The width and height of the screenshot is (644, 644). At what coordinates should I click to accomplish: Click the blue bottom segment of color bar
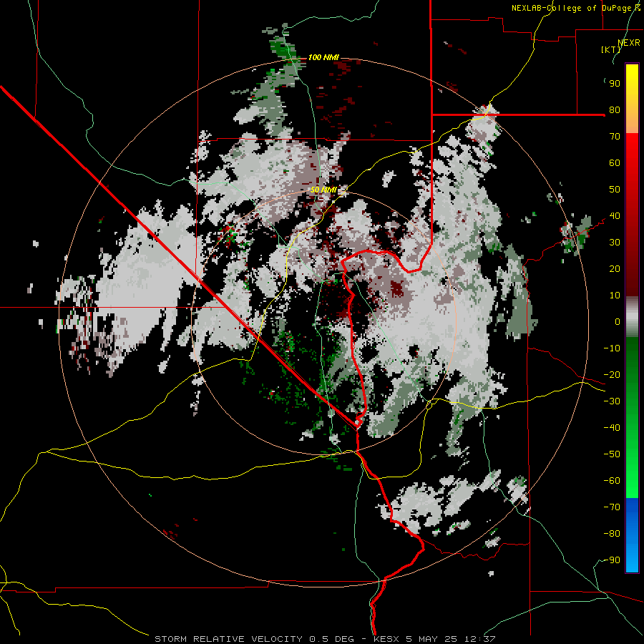pyautogui.click(x=632, y=535)
